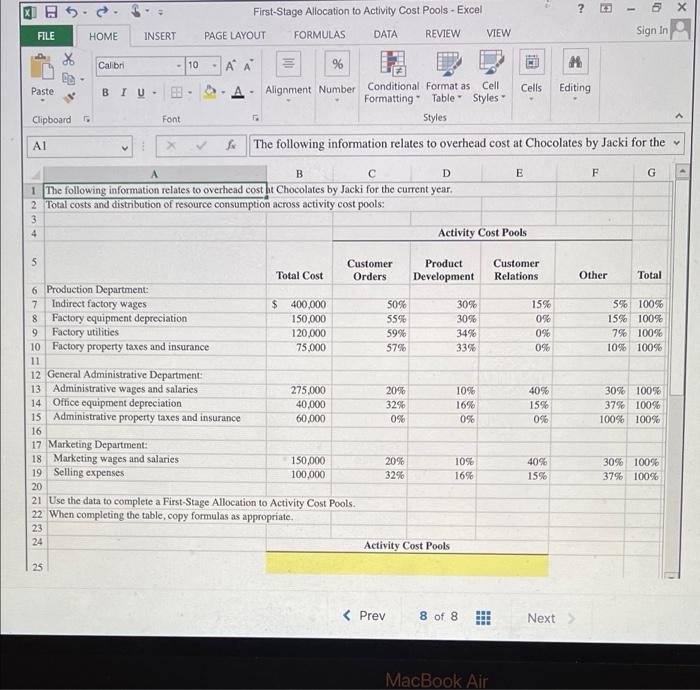The height and width of the screenshot is (690, 700).
Task: Switch to the VIEW tab
Action: coord(498,33)
